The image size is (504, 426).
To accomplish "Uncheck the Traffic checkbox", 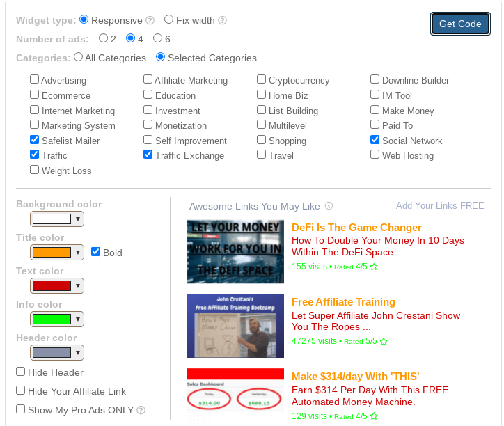I will point(34,155).
